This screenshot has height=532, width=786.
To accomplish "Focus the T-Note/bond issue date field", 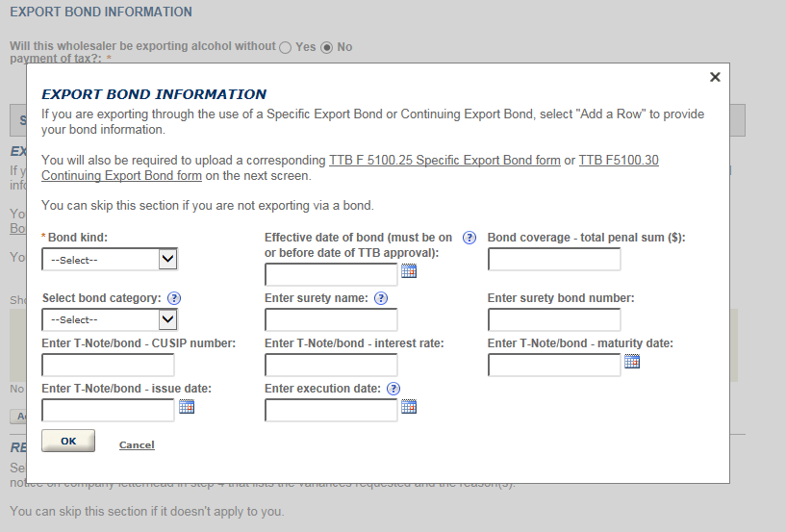I will 109,410.
